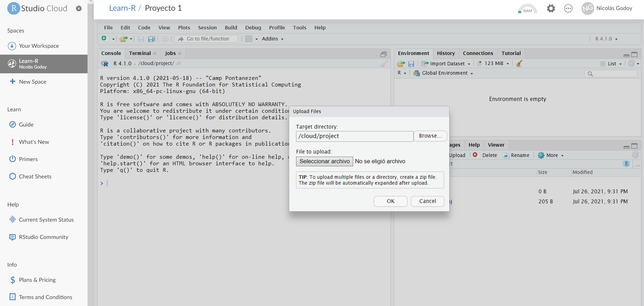The height and width of the screenshot is (306, 644).
Task: Open the project settings gear icon
Action: 551,8
